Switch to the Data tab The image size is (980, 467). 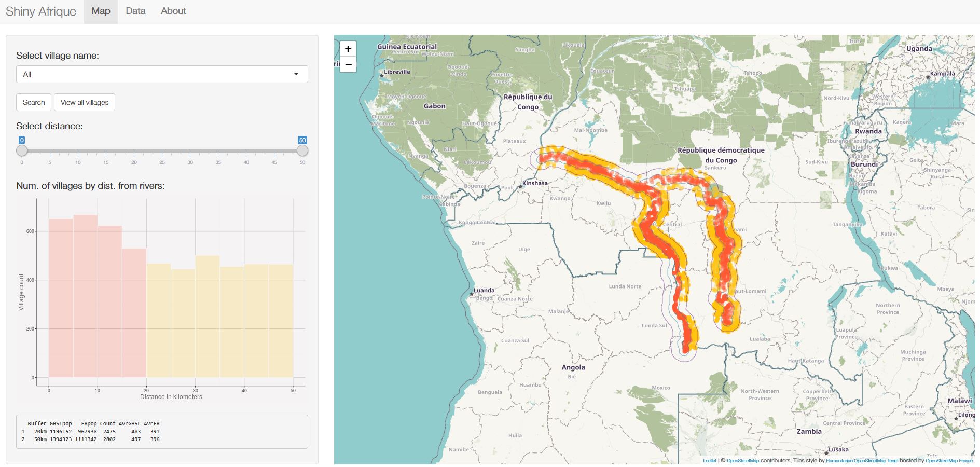tap(135, 11)
